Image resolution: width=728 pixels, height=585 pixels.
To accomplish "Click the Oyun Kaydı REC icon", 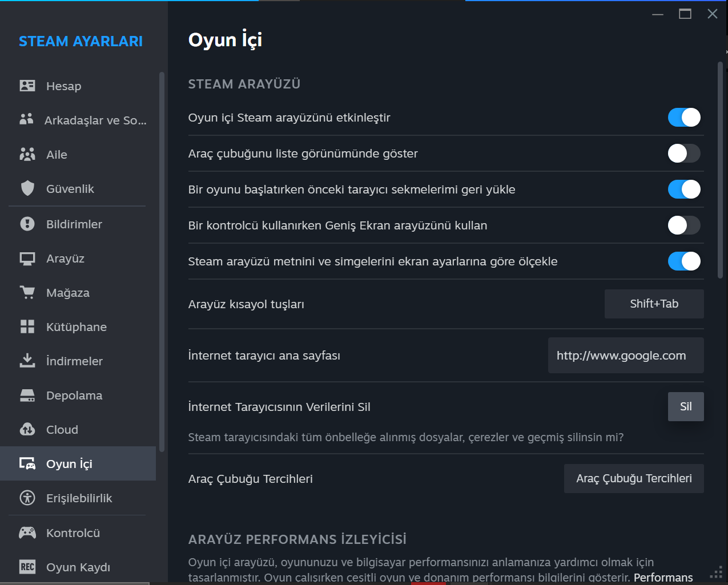I will (x=27, y=567).
